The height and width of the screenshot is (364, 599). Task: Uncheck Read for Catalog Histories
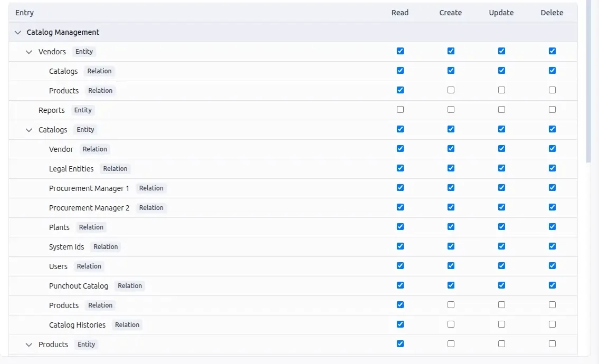[x=400, y=324]
